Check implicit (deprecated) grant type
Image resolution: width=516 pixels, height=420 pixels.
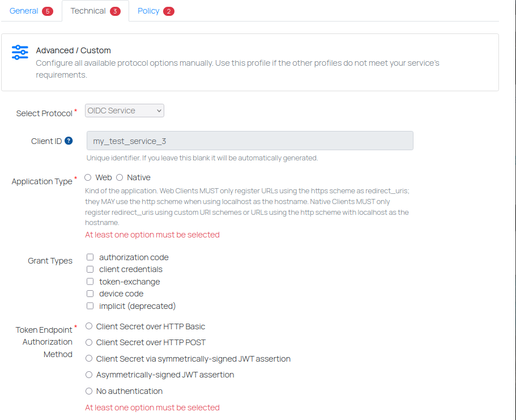(x=90, y=306)
